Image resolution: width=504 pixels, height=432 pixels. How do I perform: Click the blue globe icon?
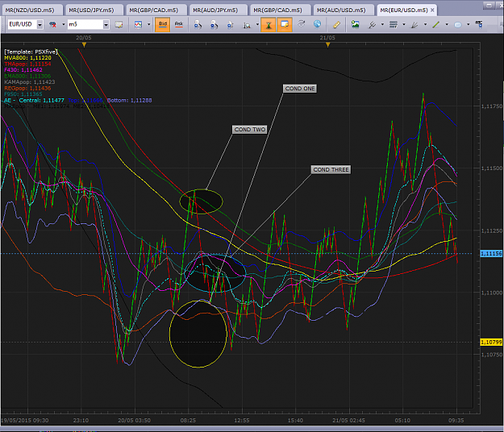[317, 24]
